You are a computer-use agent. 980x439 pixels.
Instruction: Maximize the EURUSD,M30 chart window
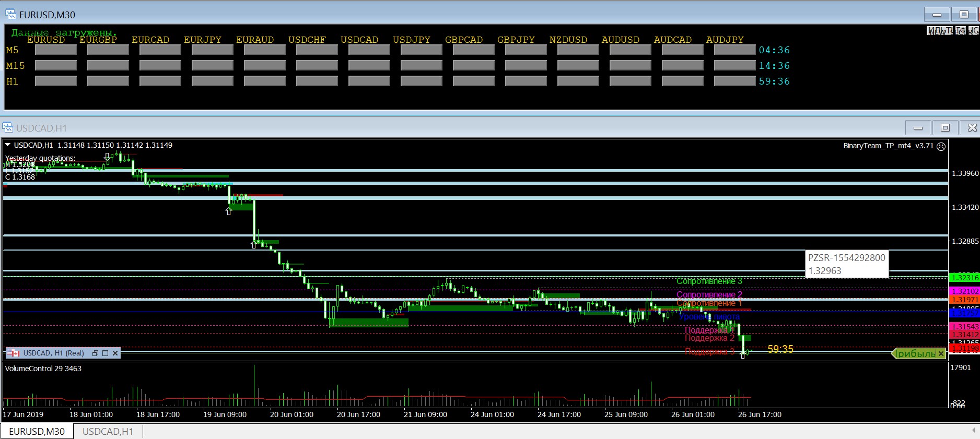tap(964, 15)
